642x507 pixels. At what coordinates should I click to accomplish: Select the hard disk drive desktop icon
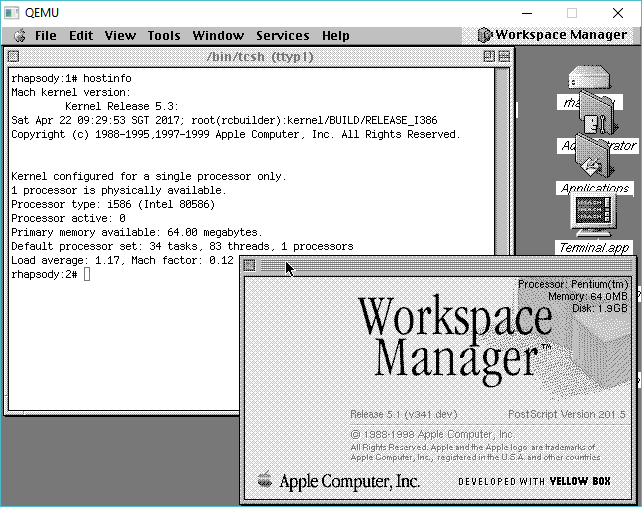(588, 80)
